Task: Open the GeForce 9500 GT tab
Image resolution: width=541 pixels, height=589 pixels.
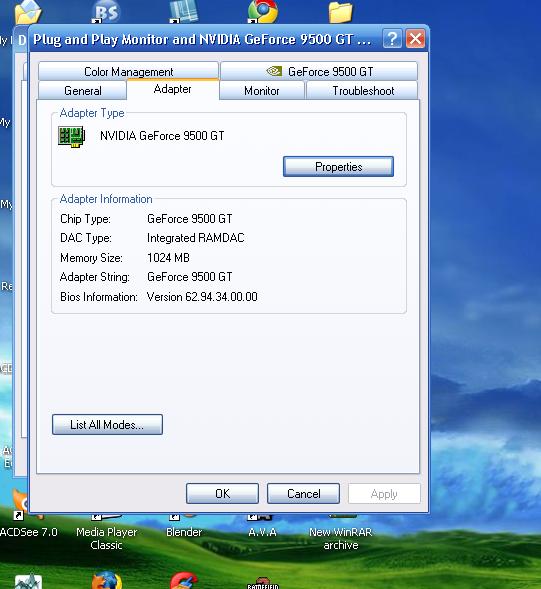Action: [319, 71]
